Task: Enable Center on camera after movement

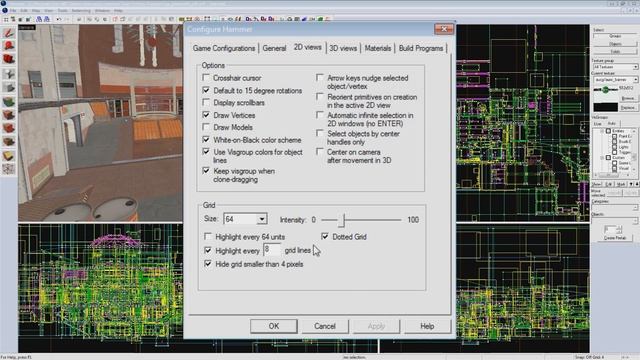Action: (320, 152)
